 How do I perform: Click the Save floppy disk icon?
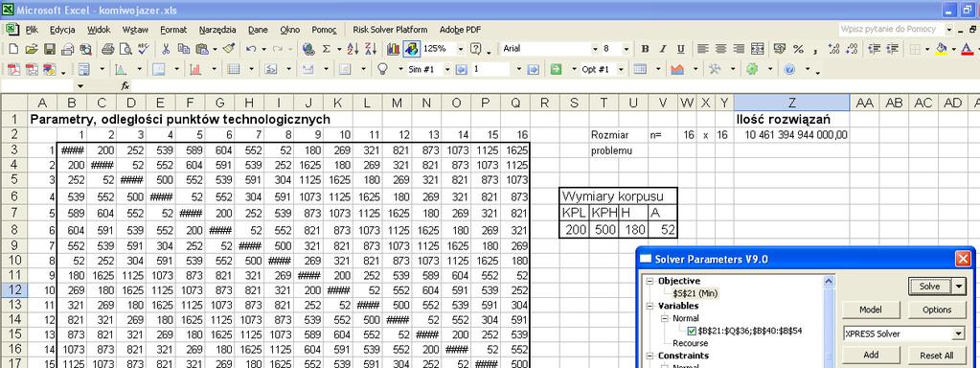(50, 49)
